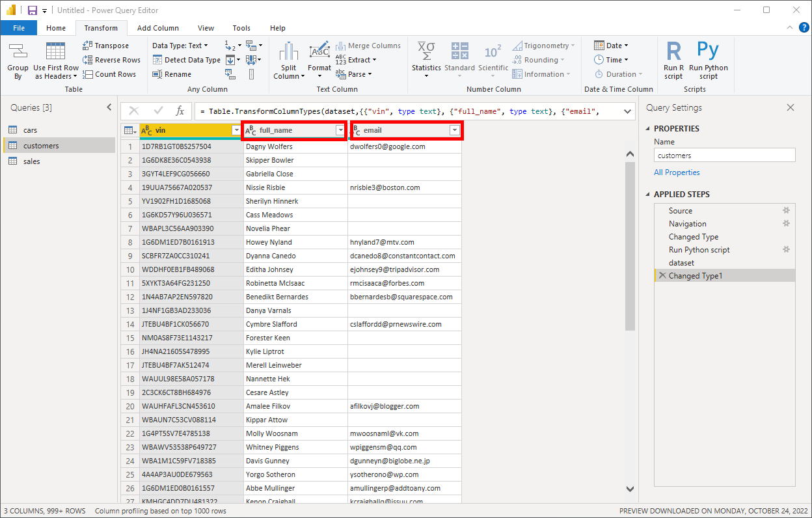Screen dimensions: 812x518
Task: Switch to the Home tab
Action: point(56,28)
